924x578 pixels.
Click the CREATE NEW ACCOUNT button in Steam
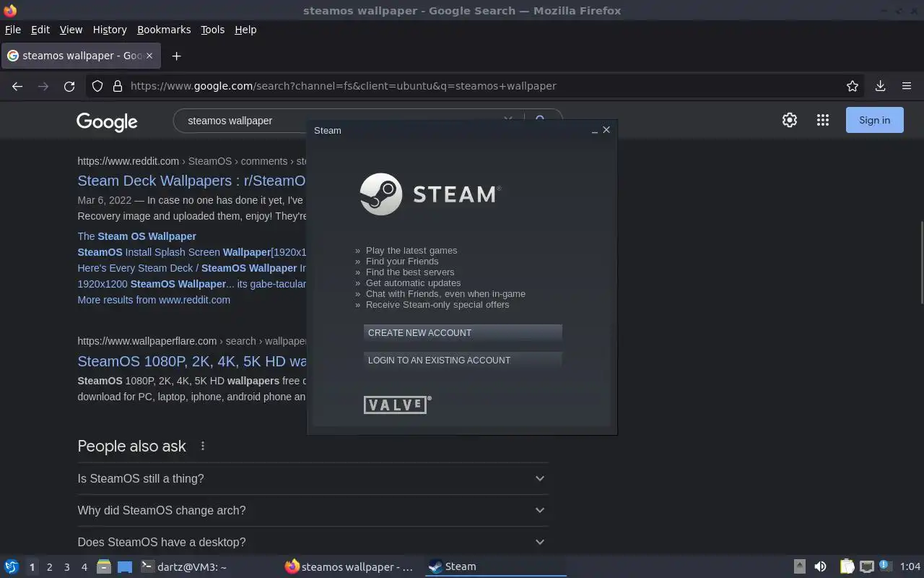(463, 332)
